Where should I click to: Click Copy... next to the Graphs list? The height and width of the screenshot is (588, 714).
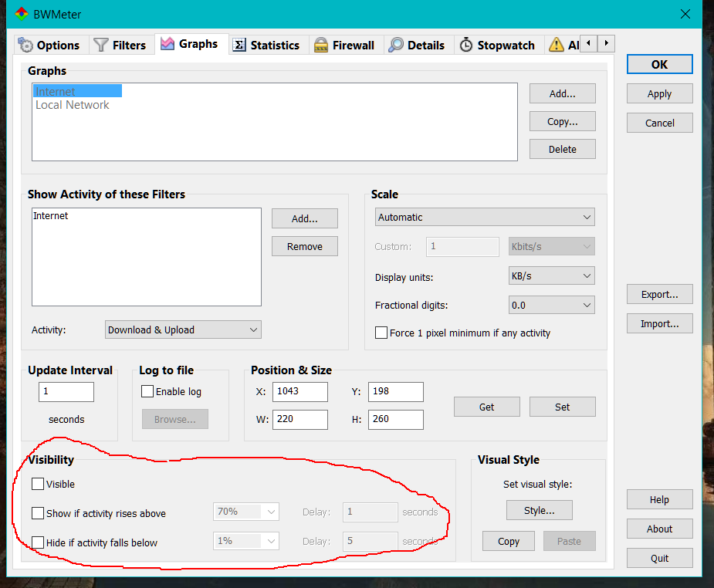[x=563, y=121]
